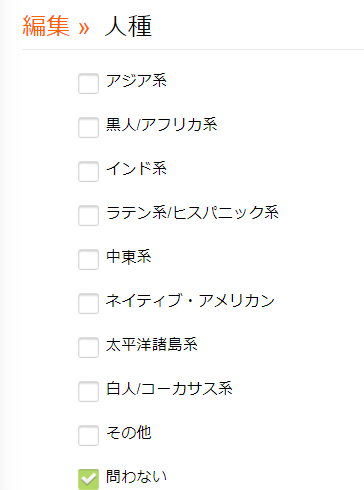Uncheck the green 問わない checkbox
This screenshot has width=364, height=490.
coord(88,479)
